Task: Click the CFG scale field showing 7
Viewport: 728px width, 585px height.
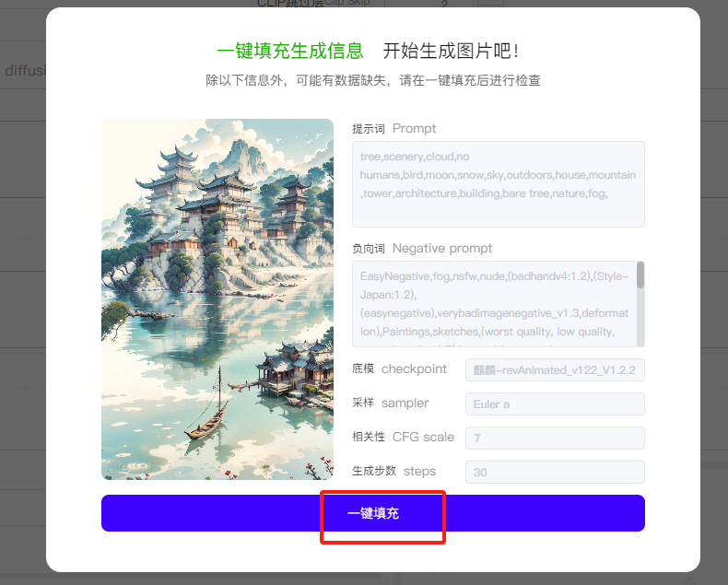Action: pyautogui.click(x=555, y=438)
